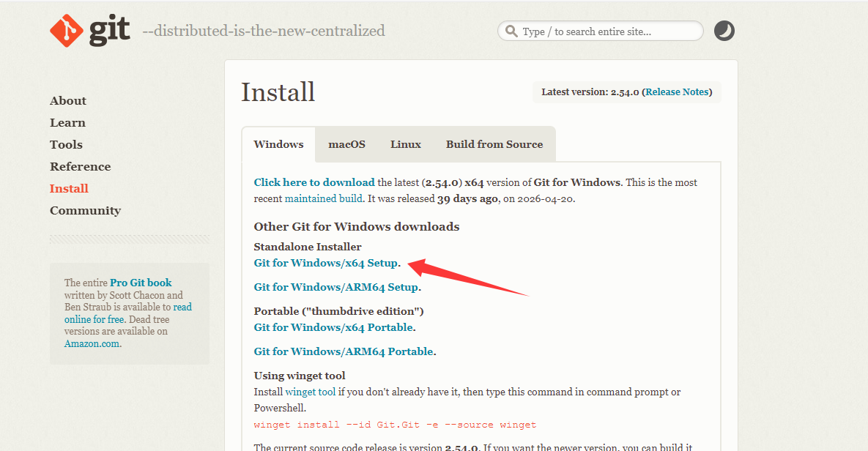This screenshot has height=451, width=868.
Task: Switch to the Linux tab
Action: 406,144
